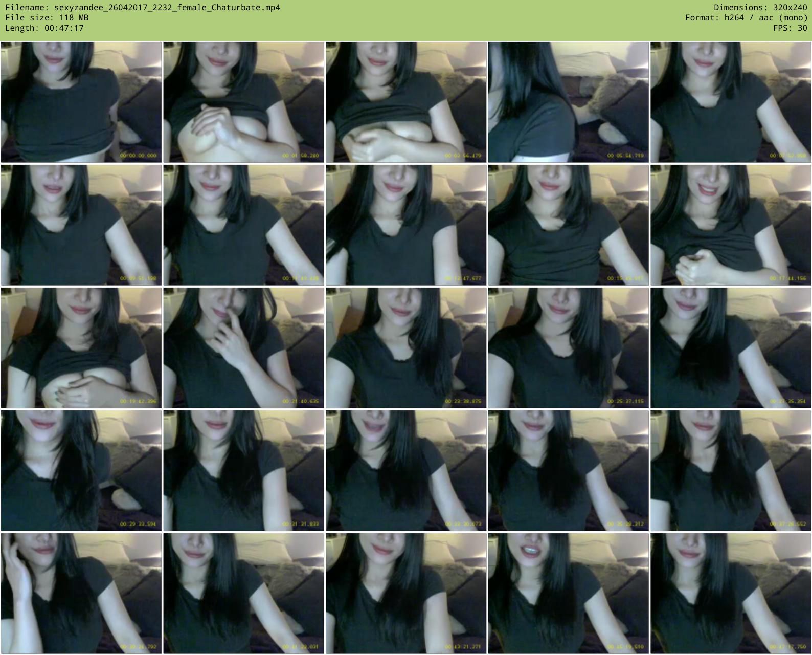Screen dimensions: 812x655
Task: Pick the frame stamped 00:41:23
Action: tap(243, 594)
